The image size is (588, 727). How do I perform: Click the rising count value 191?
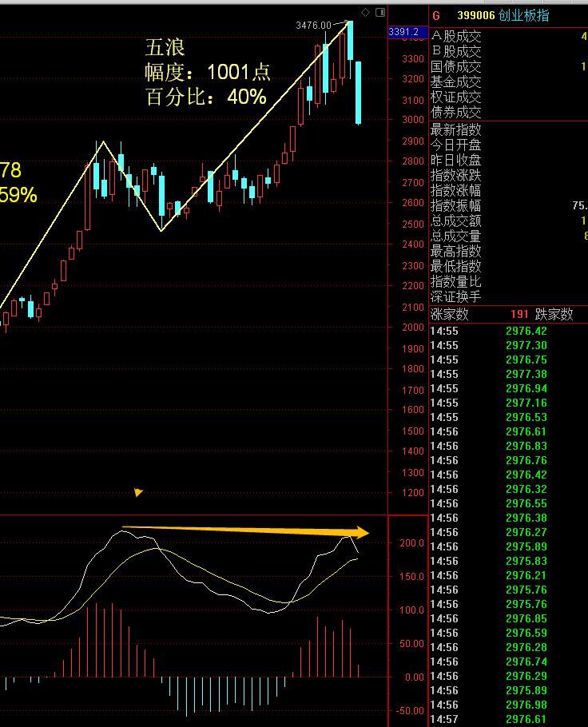coord(519,314)
